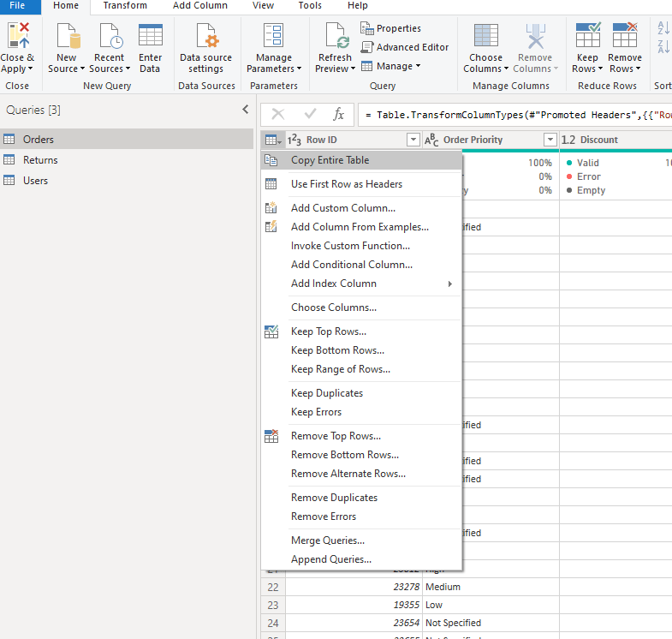Viewport: 672px width, 639px height.
Task: Click the Choose Columns ribbon icon
Action: [x=485, y=35]
